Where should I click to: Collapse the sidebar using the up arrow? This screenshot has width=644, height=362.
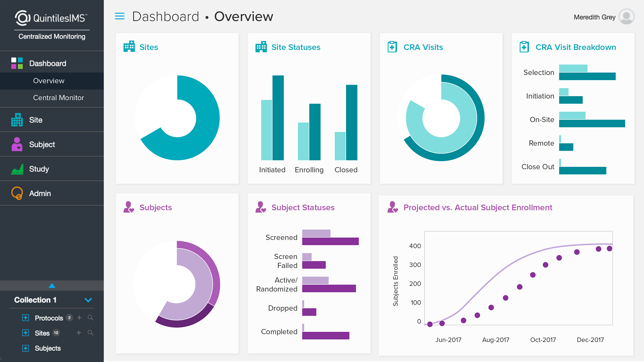[52, 286]
